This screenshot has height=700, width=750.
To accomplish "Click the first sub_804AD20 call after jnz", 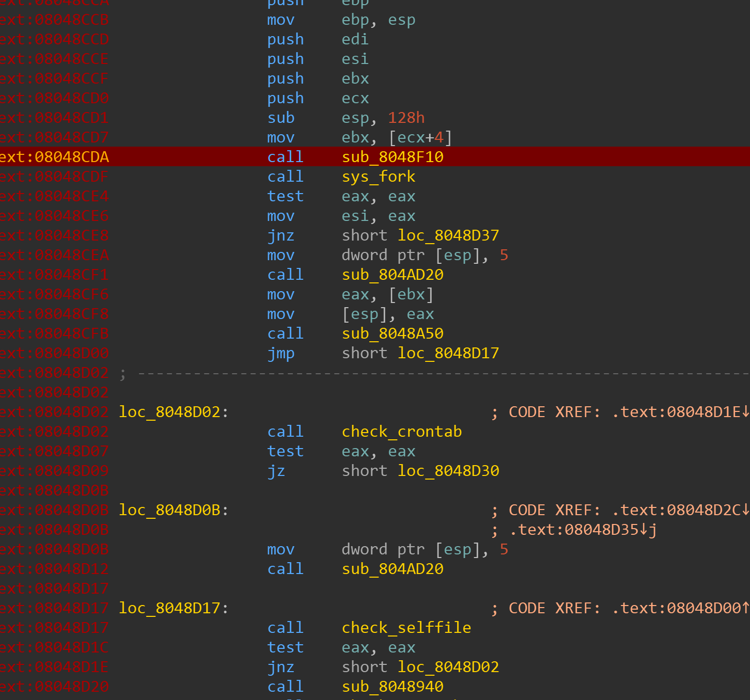I will coord(393,275).
